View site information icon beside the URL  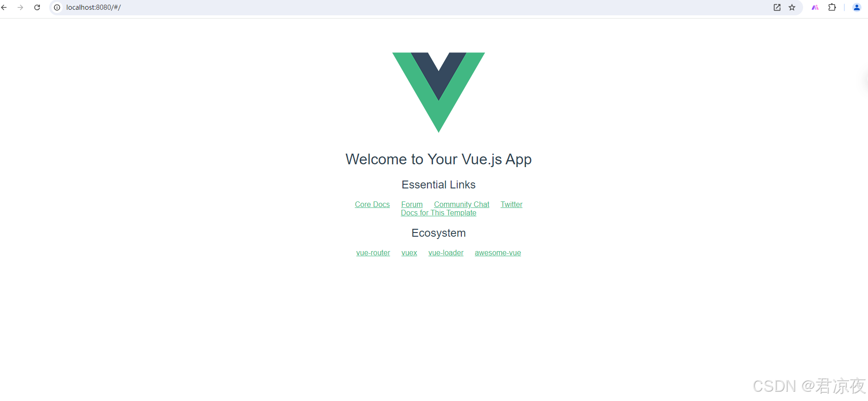pyautogui.click(x=57, y=7)
